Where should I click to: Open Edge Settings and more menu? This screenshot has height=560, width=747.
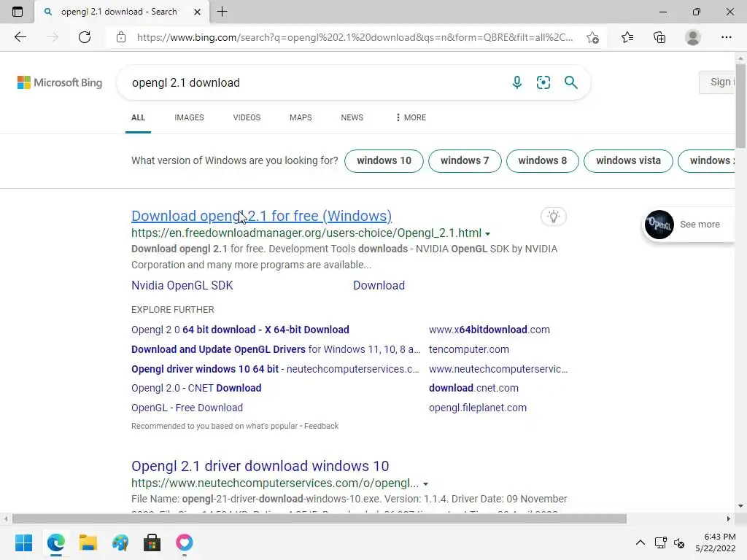tap(726, 37)
